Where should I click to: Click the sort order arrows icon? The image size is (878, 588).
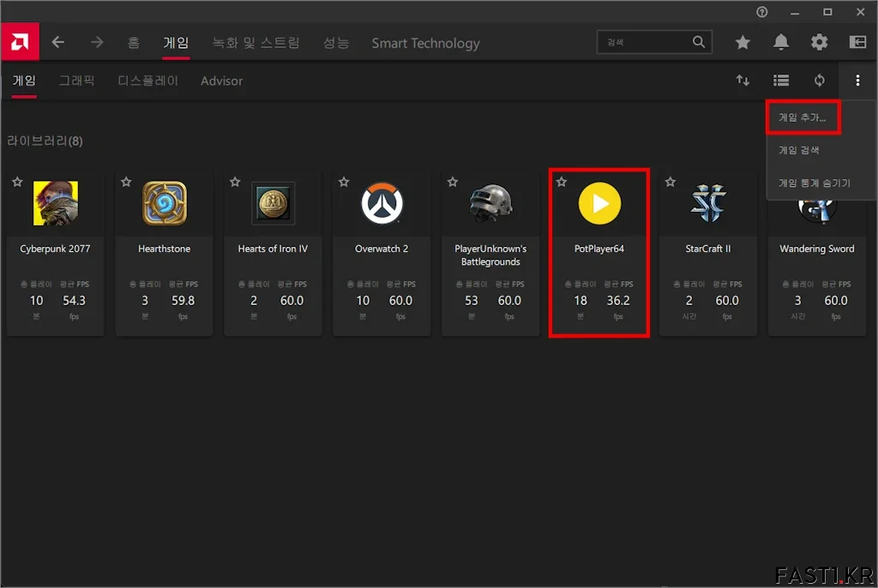pos(743,81)
